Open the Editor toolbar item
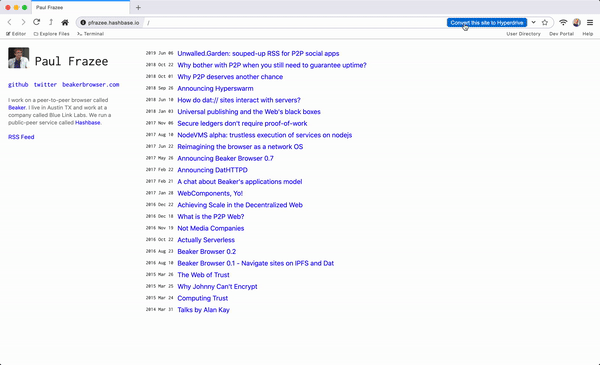The height and width of the screenshot is (365, 600). [16, 34]
